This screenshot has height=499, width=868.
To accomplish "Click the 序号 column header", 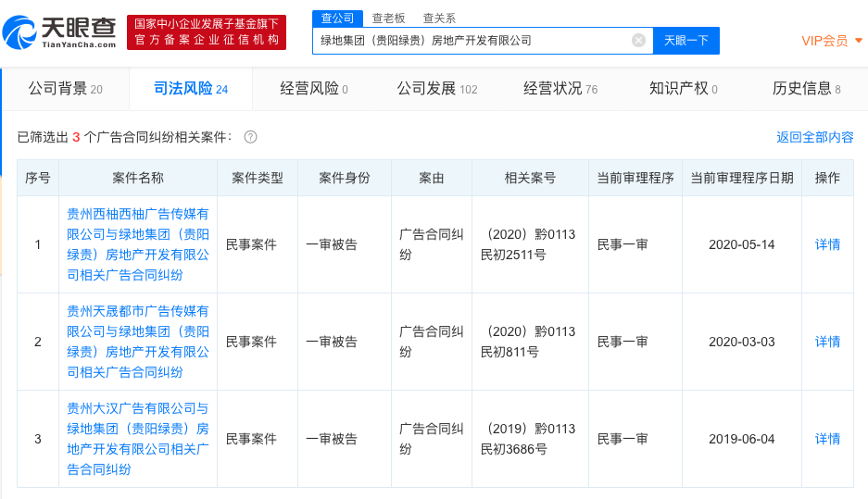I will (38, 178).
